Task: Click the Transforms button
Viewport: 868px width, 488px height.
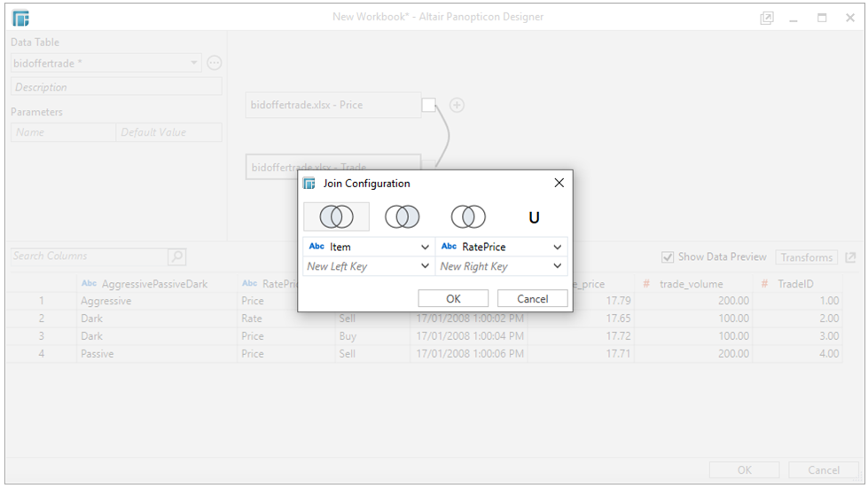Action: pos(806,257)
